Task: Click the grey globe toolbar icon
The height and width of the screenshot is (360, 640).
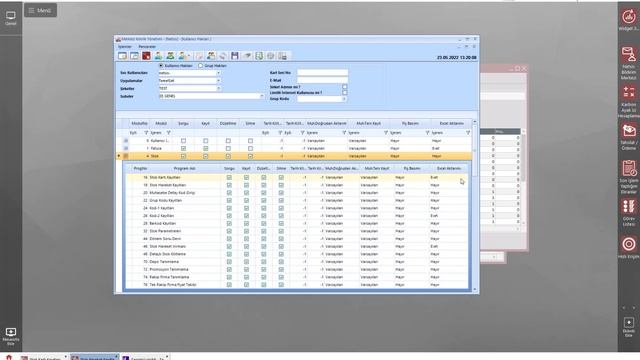Action: click(x=271, y=56)
